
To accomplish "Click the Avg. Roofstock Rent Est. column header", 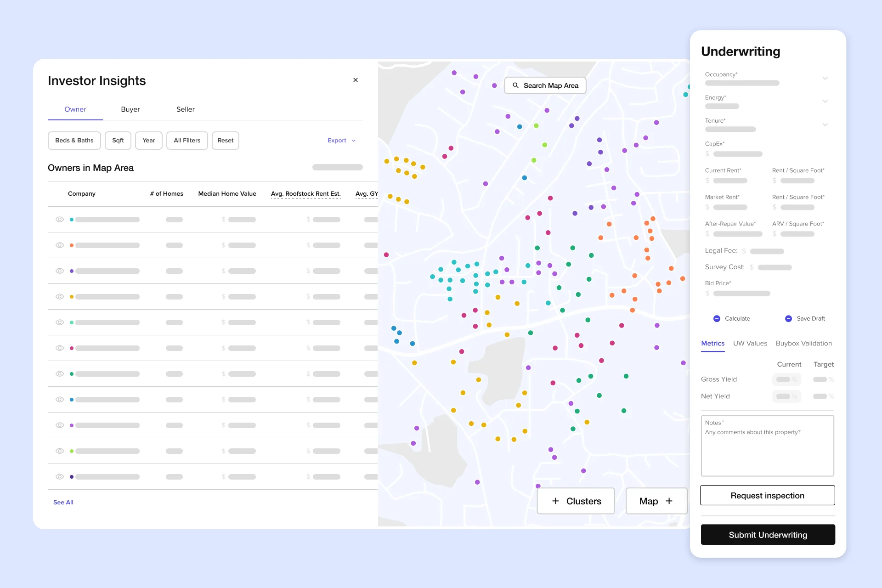I will pos(306,194).
